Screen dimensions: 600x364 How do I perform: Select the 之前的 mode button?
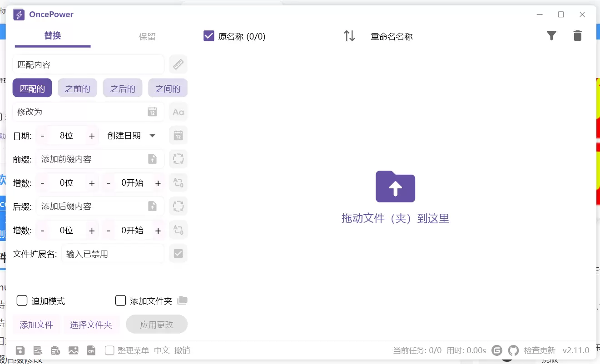pyautogui.click(x=77, y=88)
